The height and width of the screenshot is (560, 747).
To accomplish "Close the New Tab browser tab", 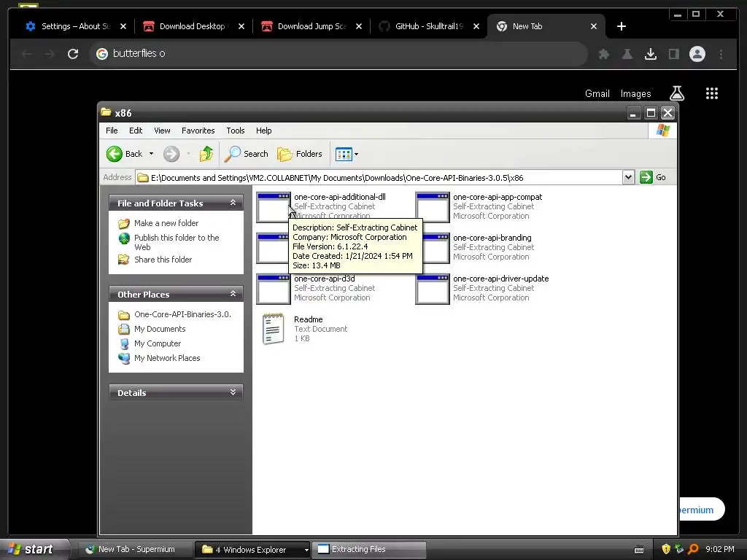I will pyautogui.click(x=594, y=26).
